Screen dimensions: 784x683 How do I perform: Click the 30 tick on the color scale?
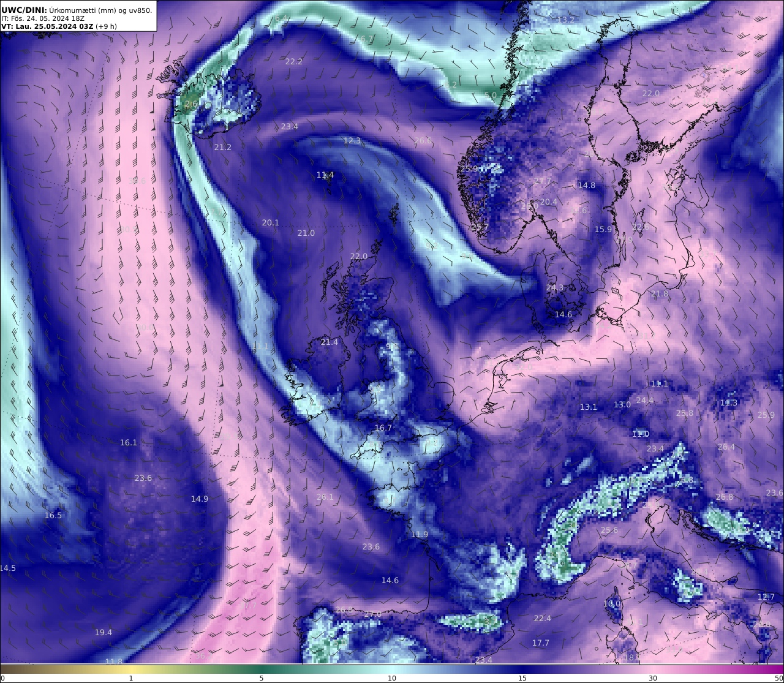click(x=653, y=678)
